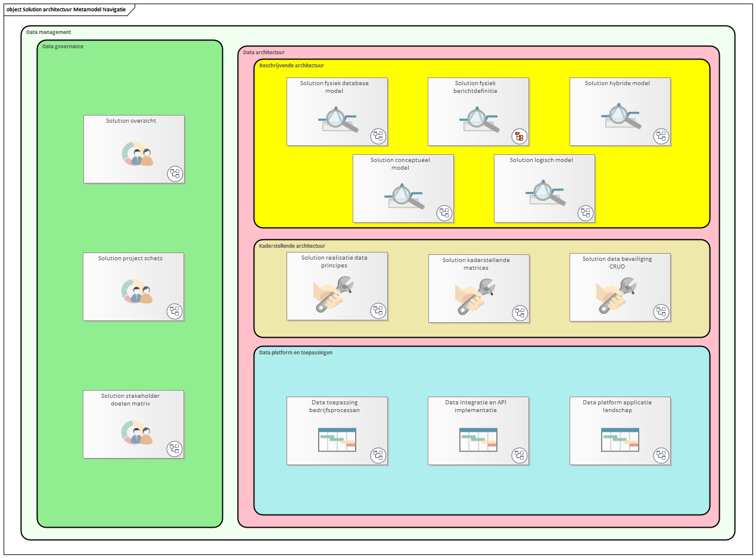Open diagram link icon on Solution conceptueel model
Screen dimensions: 756x558
tap(444, 213)
